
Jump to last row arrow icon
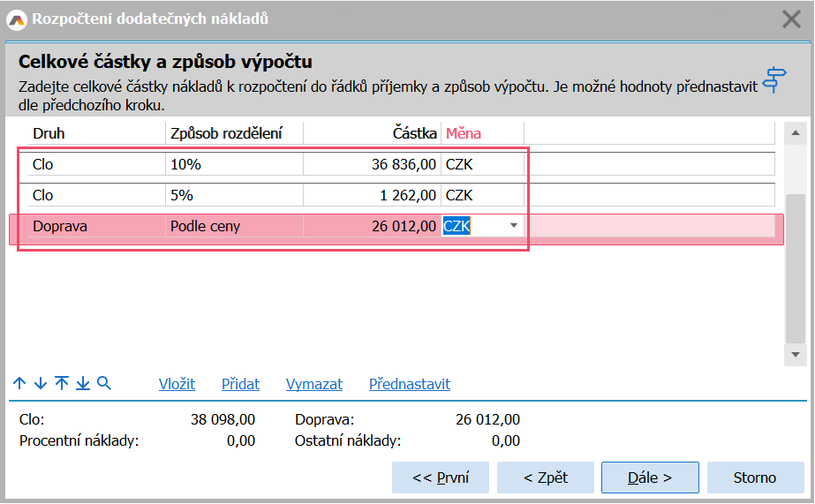pos(83,383)
